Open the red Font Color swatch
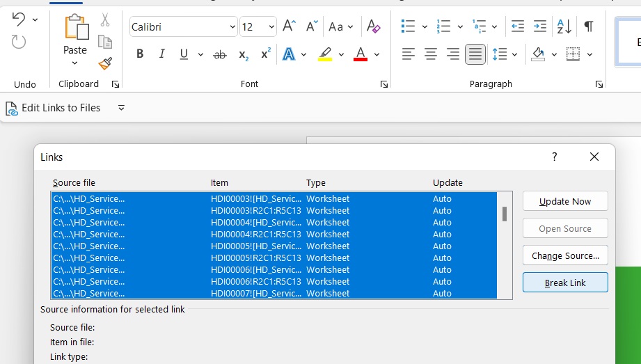Screen dimensions: 641x364 360,54
